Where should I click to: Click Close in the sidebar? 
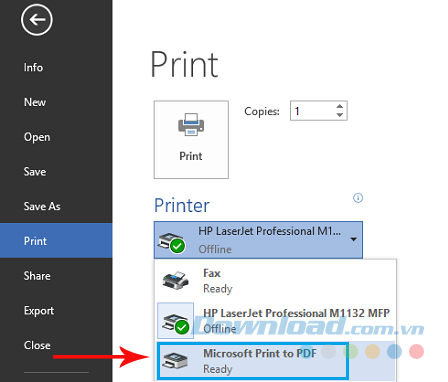[37, 345]
